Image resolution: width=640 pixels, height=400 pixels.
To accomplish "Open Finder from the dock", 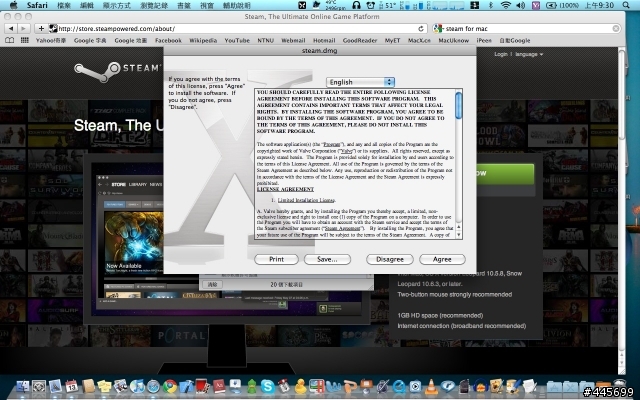I will [22, 386].
